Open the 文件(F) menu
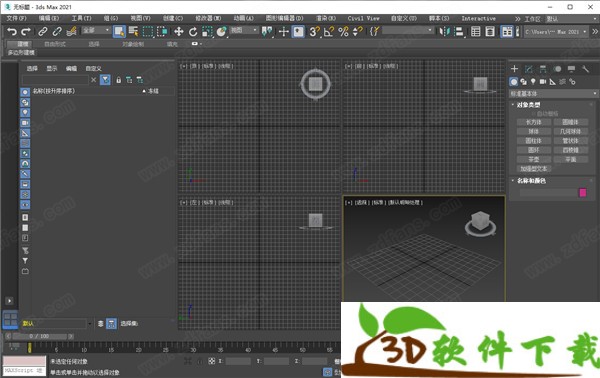The height and width of the screenshot is (378, 600). click(16, 18)
